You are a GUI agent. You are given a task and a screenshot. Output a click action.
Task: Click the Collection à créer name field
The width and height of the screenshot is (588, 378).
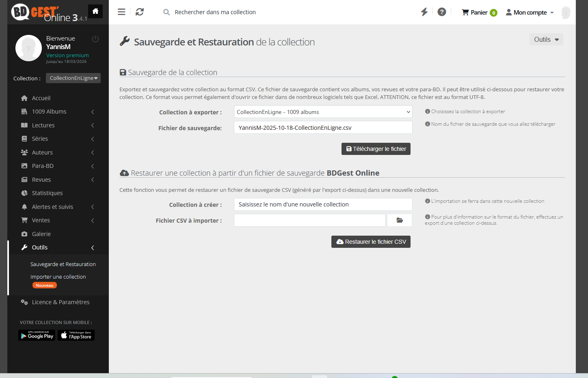323,204
